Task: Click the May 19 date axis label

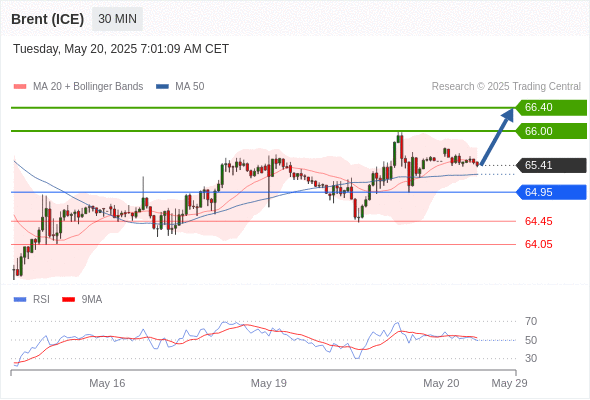Action: 269,383
